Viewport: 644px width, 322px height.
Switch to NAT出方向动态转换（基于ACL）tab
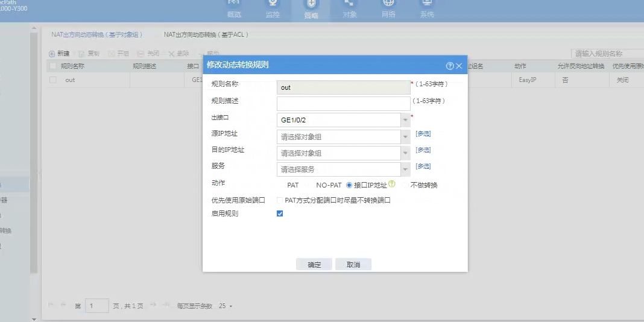point(206,34)
